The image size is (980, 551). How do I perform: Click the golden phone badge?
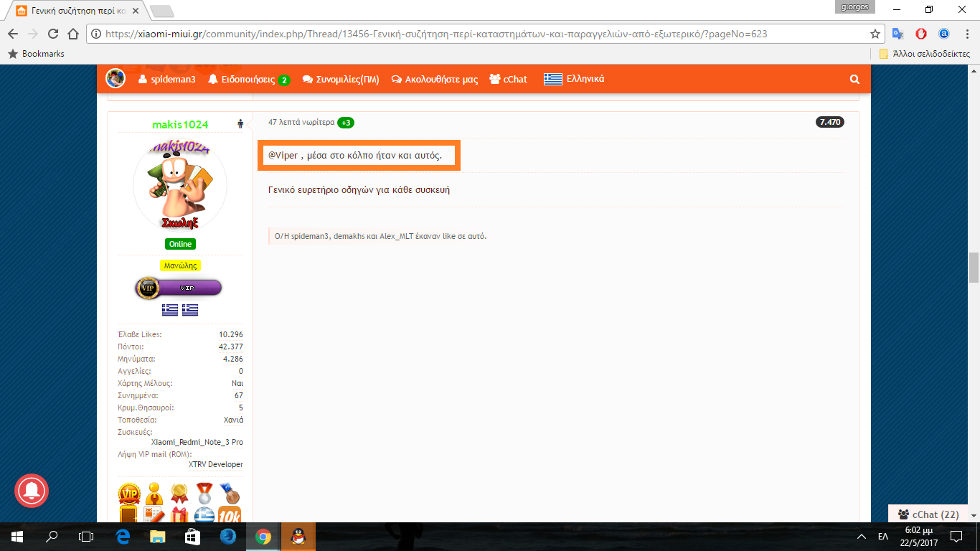tap(130, 515)
